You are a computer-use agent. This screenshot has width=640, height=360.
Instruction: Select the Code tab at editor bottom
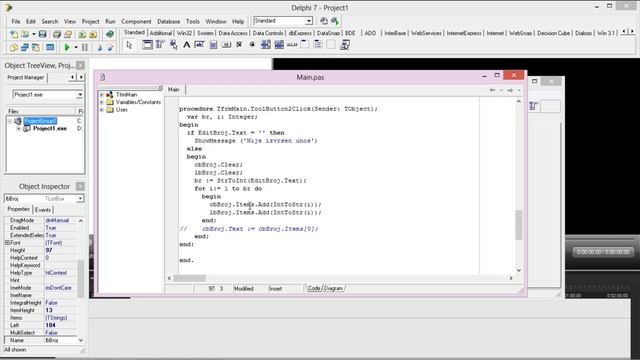313,289
